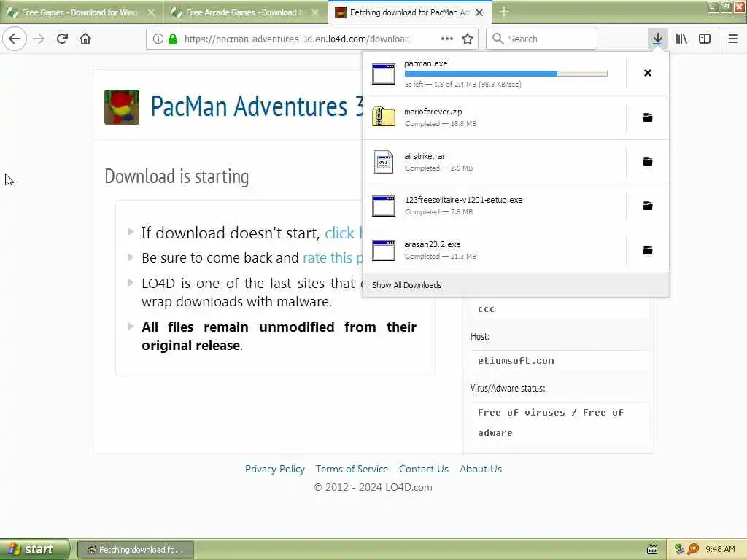Open the PacMan Adventures 3D title link
This screenshot has height=560, width=747.
[257, 106]
